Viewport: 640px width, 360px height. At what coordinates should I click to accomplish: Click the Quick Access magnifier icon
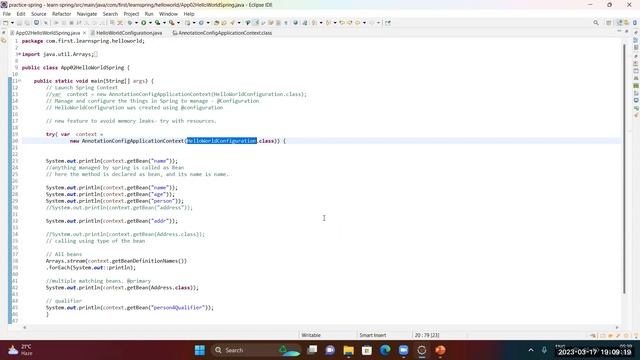tap(596, 23)
